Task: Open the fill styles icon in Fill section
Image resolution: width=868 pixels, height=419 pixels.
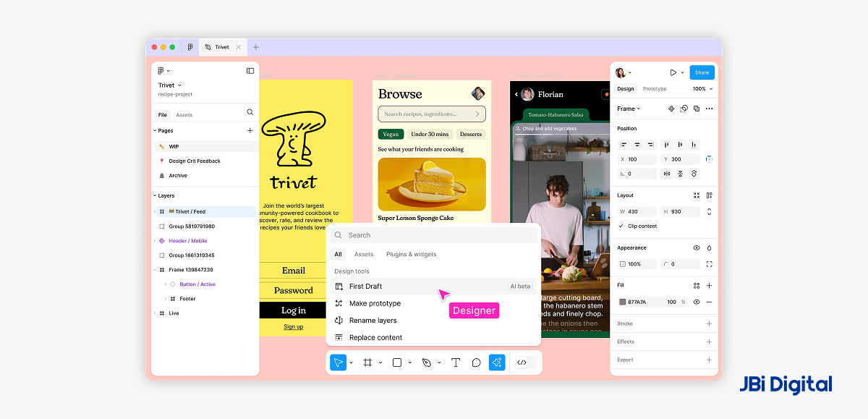Action: point(697,286)
